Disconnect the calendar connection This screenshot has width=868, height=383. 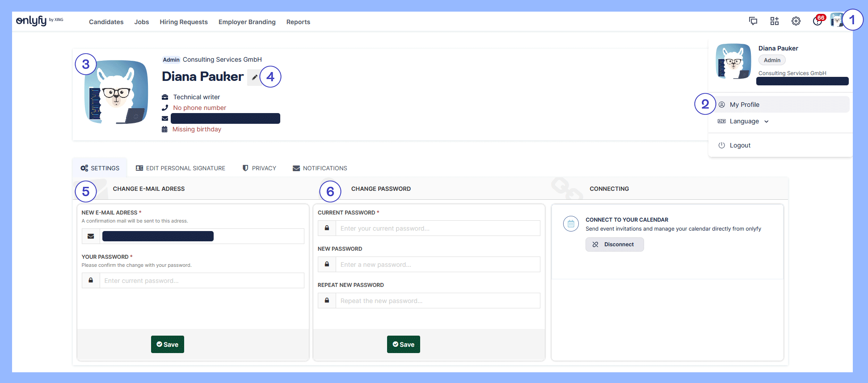tap(615, 244)
